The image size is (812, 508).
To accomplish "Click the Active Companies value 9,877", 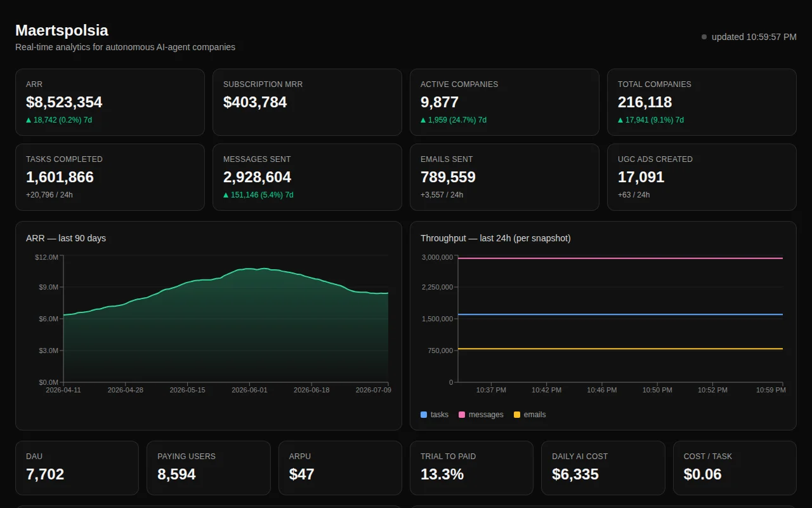I will tap(440, 102).
